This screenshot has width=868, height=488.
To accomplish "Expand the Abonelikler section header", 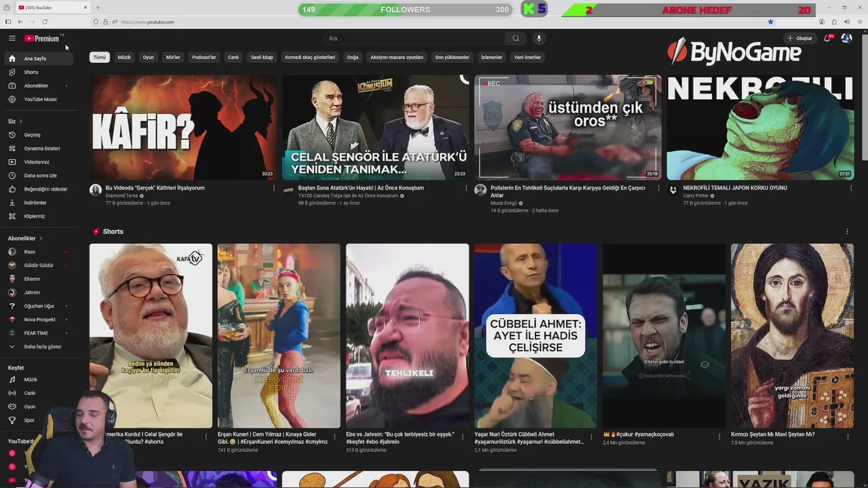I will click(x=25, y=239).
